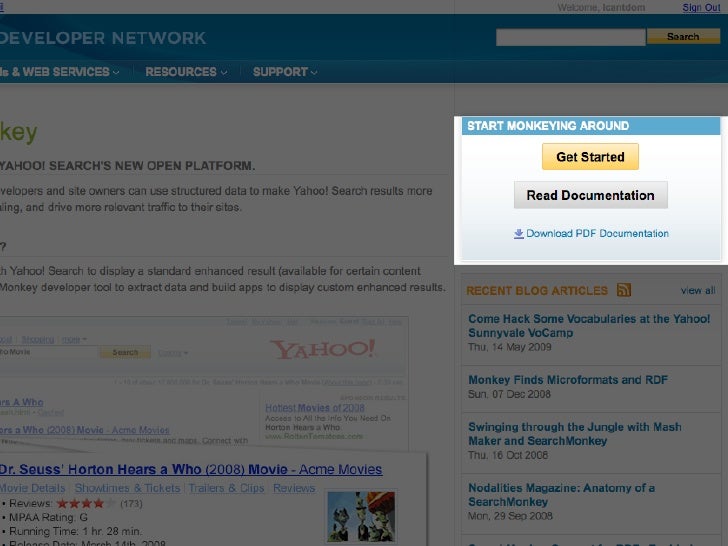Click the Running Time: 1 hr. 28 min. text
This screenshot has width=728, height=546.
click(x=75, y=531)
